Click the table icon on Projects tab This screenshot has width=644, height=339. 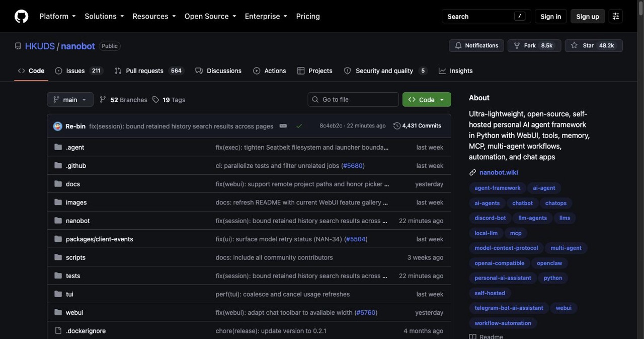[301, 71]
